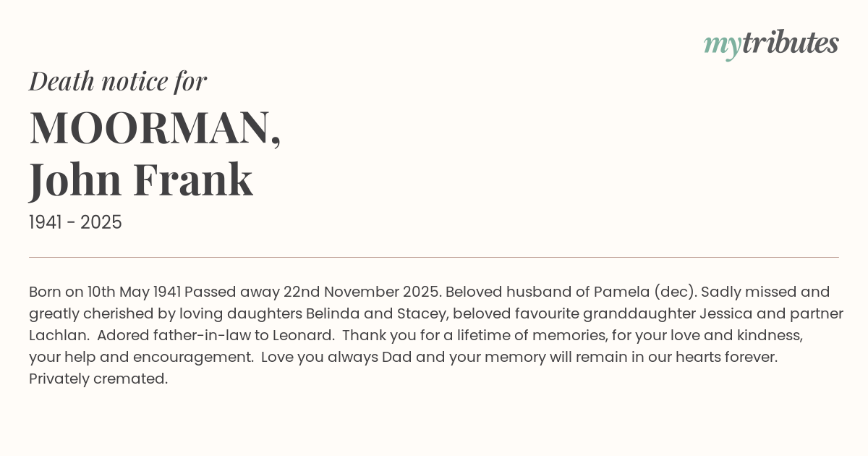The height and width of the screenshot is (456, 868).
Task: Click 'your help and encouragement' phrase
Action: click(x=140, y=357)
